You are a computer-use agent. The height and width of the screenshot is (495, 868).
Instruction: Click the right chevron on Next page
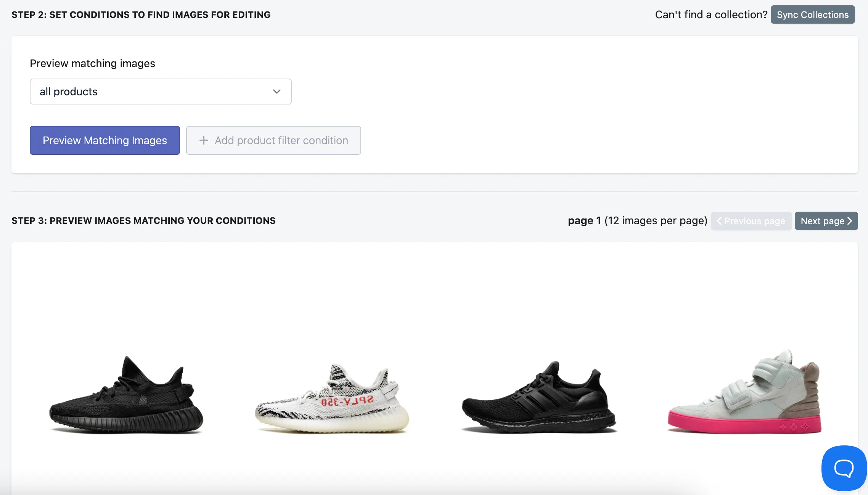850,221
